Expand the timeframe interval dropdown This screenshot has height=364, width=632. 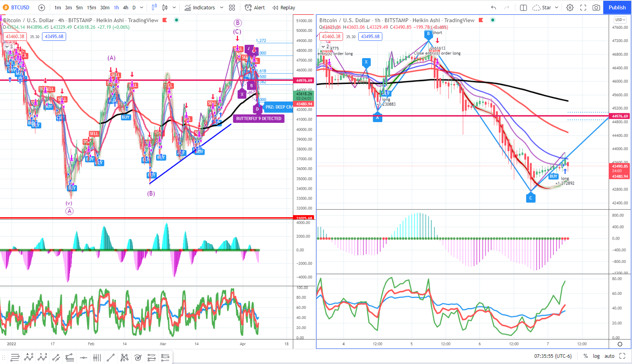click(142, 7)
